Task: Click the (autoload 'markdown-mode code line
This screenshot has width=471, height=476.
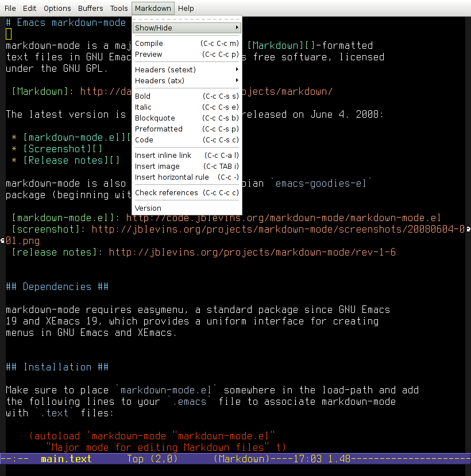Action: (x=152, y=436)
